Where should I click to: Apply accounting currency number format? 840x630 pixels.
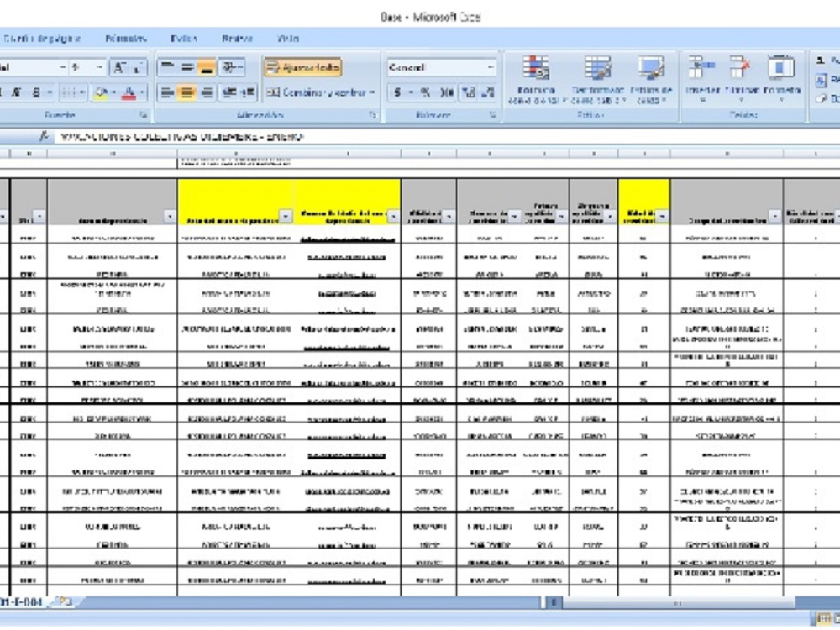pos(397,92)
